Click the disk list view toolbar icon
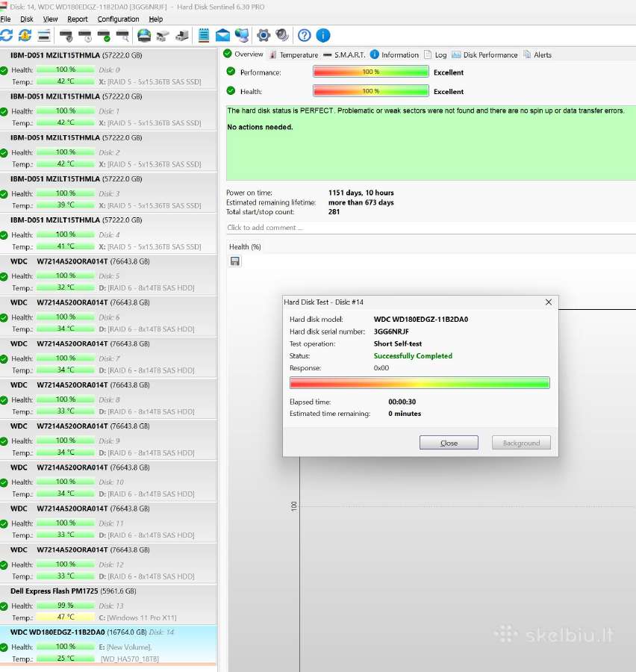Image resolution: width=636 pixels, height=672 pixels. [44, 35]
